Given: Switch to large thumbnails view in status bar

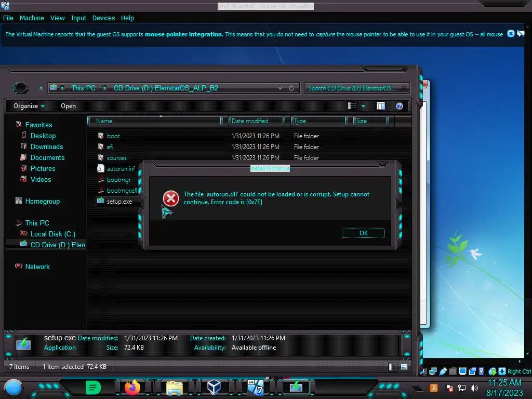Looking at the screenshot, I should tap(404, 367).
